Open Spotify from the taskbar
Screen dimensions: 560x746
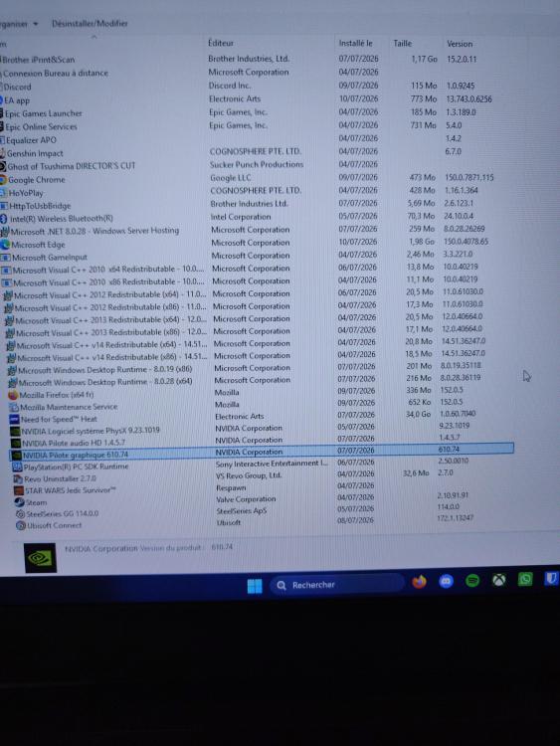click(472, 581)
